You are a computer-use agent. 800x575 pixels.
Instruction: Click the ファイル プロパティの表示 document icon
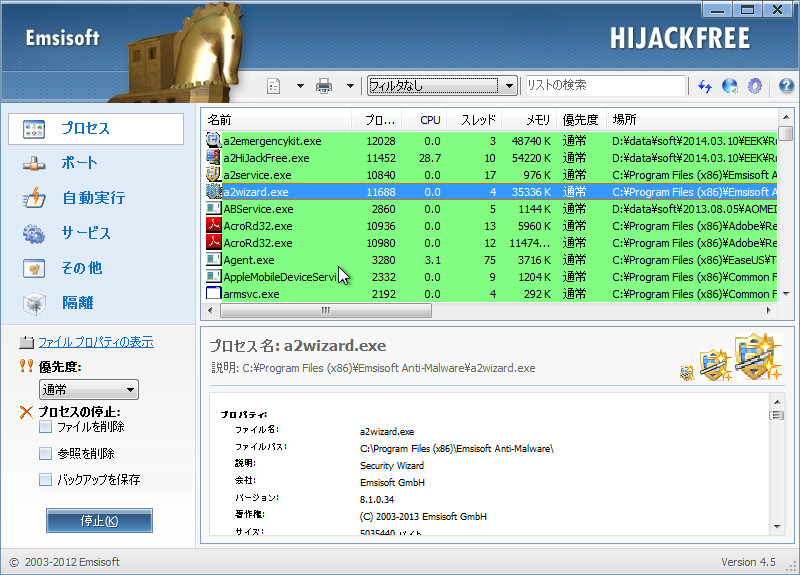pos(27,342)
